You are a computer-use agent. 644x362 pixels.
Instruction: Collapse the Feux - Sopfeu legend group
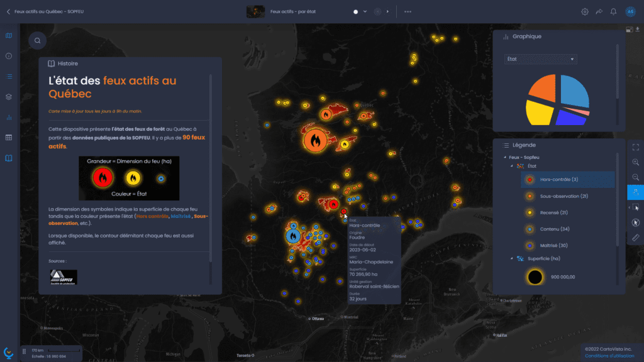coord(505,157)
